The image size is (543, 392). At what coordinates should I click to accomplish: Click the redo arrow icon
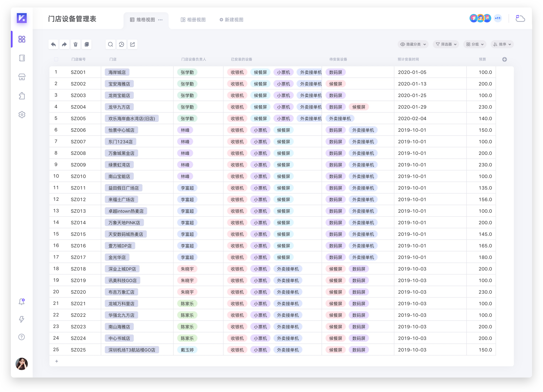coord(64,44)
